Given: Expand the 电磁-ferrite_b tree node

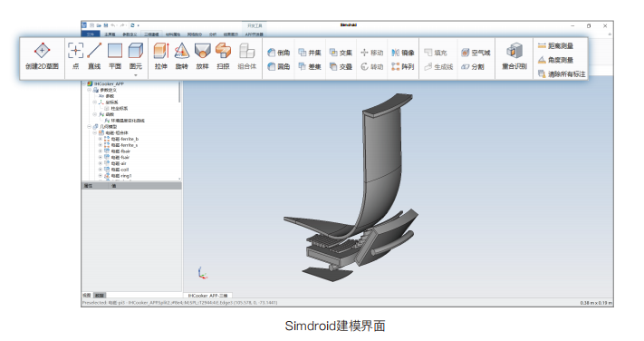Looking at the screenshot, I should pyautogui.click(x=101, y=139).
